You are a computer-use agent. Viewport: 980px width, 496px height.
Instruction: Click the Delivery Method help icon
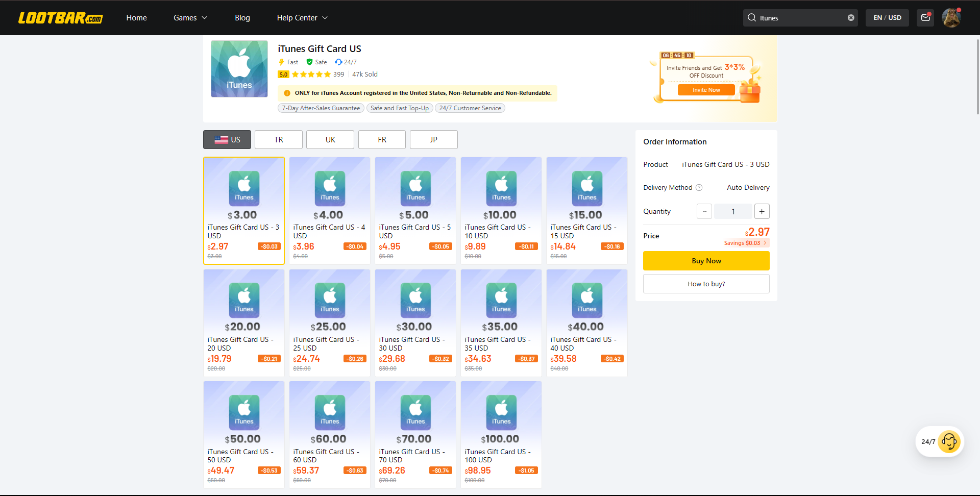699,188
